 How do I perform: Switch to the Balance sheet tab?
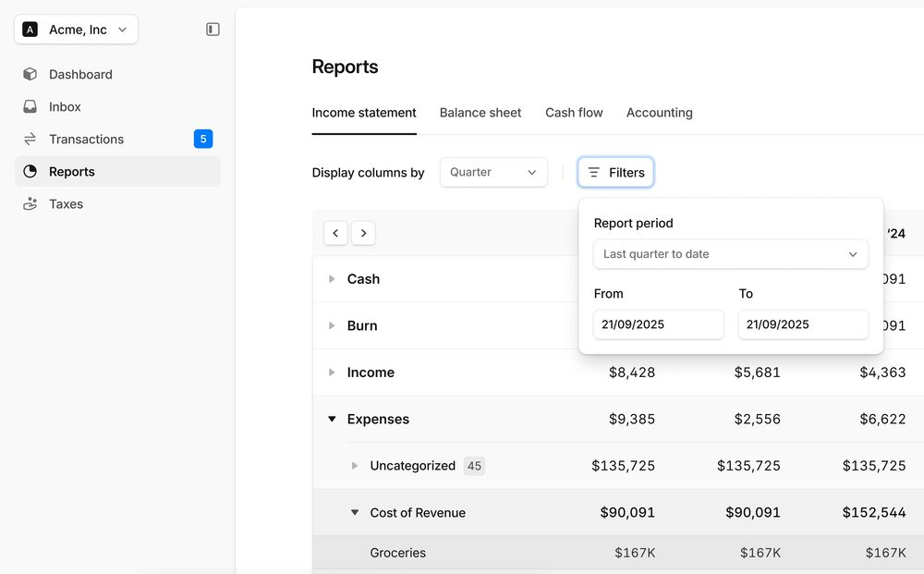(480, 113)
